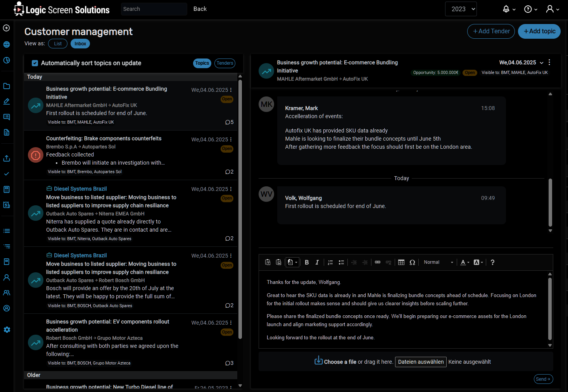This screenshot has height=392, width=568.
Task: Click the Add topic button
Action: click(x=539, y=31)
